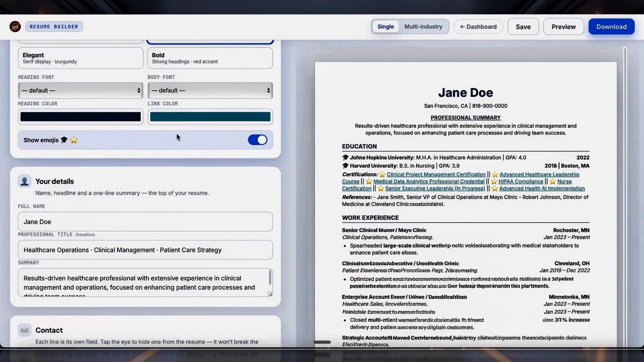Open the Heading Font dropdown

coord(81,90)
